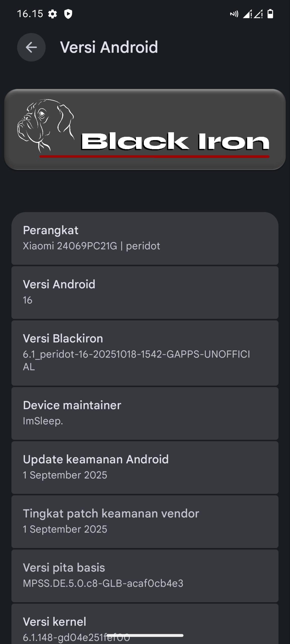Viewport: 290px width, 644px height.
Task: Tap the bottom navigation gesture handle
Action: (145, 635)
